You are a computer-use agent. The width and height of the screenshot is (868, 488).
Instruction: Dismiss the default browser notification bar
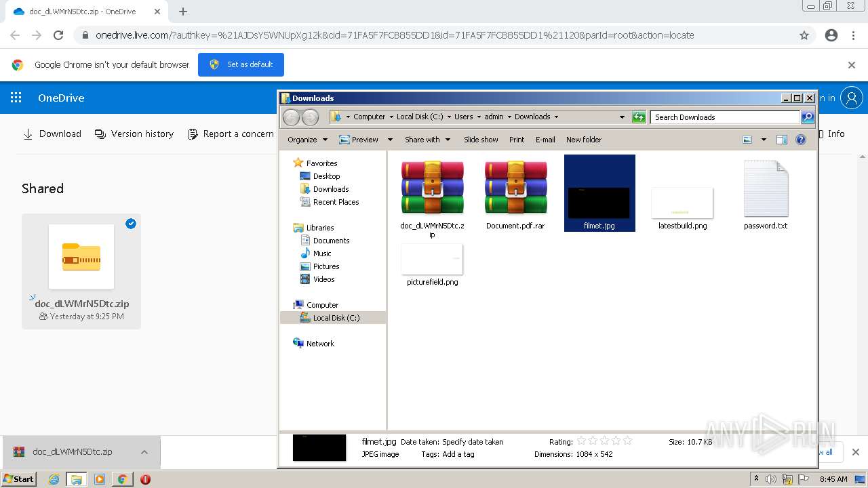852,65
